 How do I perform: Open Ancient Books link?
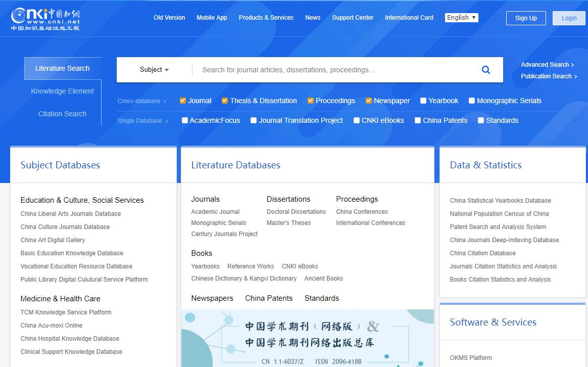point(324,279)
